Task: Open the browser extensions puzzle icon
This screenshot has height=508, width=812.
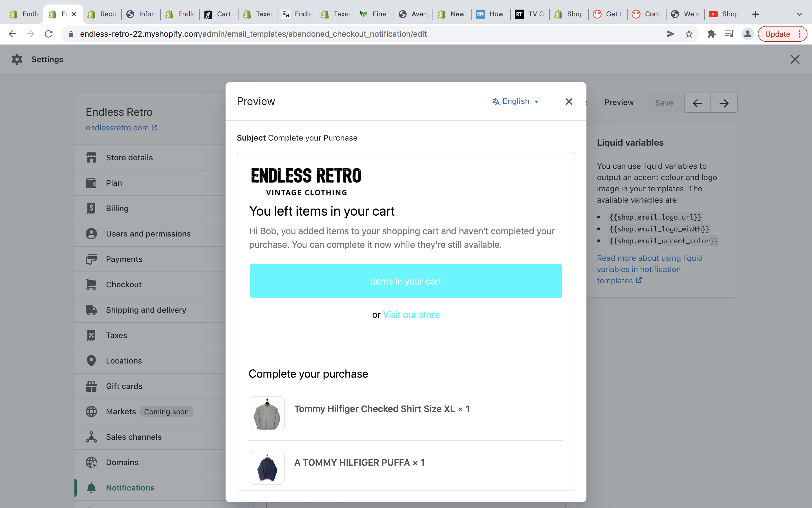Action: [x=711, y=34]
